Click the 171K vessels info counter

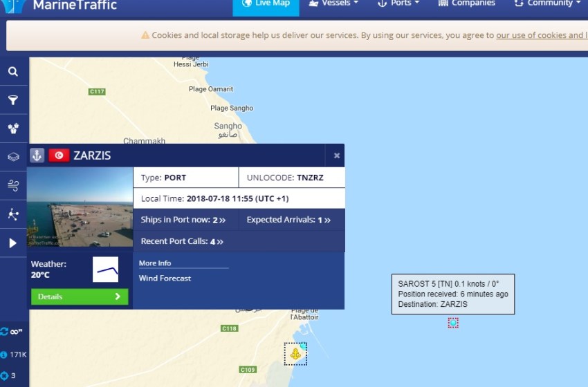(x=14, y=355)
